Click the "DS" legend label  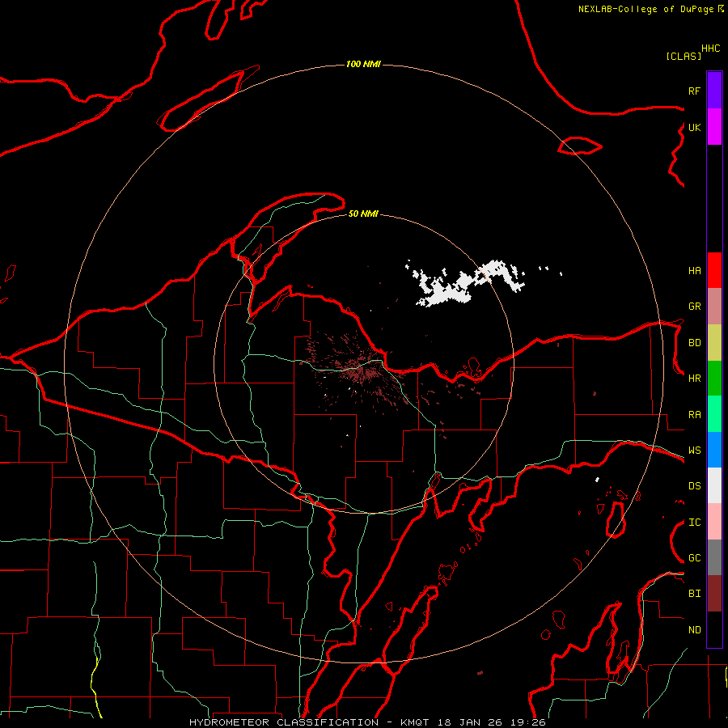click(x=694, y=486)
